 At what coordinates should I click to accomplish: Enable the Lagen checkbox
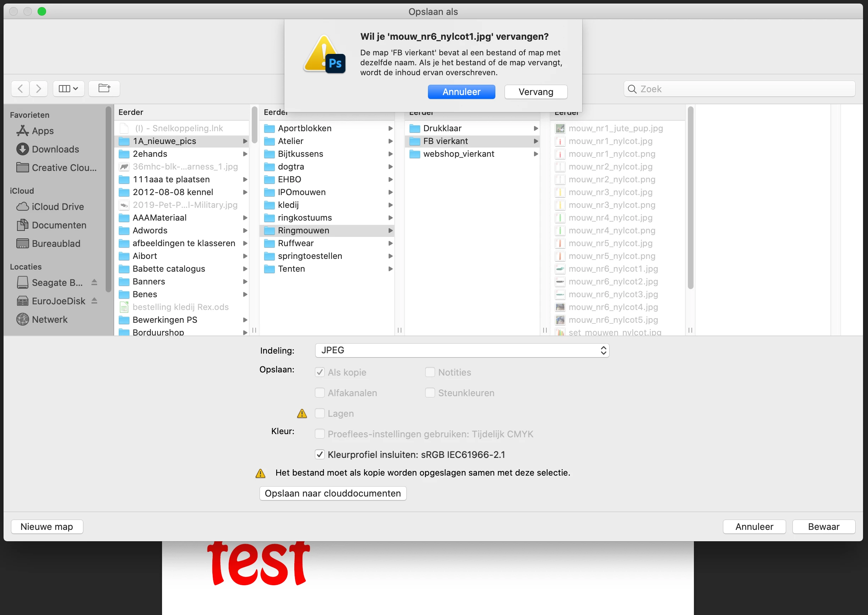320,414
